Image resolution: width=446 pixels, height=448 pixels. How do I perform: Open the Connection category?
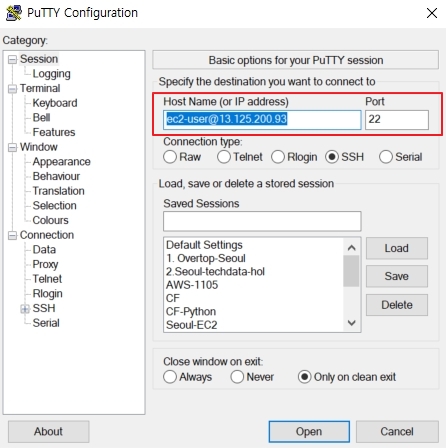point(47,235)
